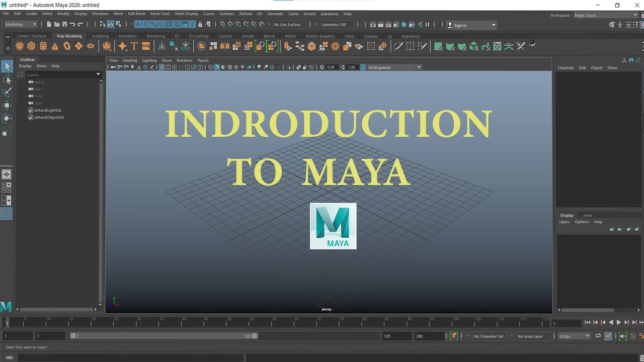
Task: Open the Modeling menu set dropdown
Action: (x=21, y=24)
